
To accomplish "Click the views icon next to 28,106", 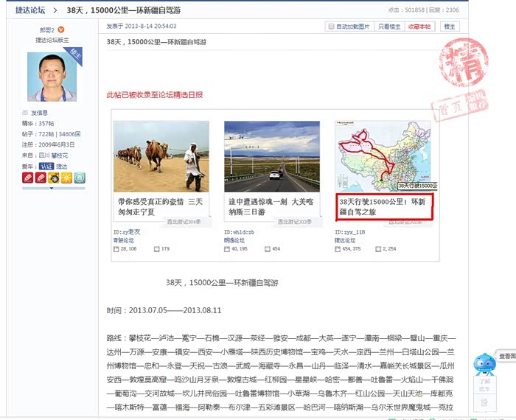I will coord(116,249).
